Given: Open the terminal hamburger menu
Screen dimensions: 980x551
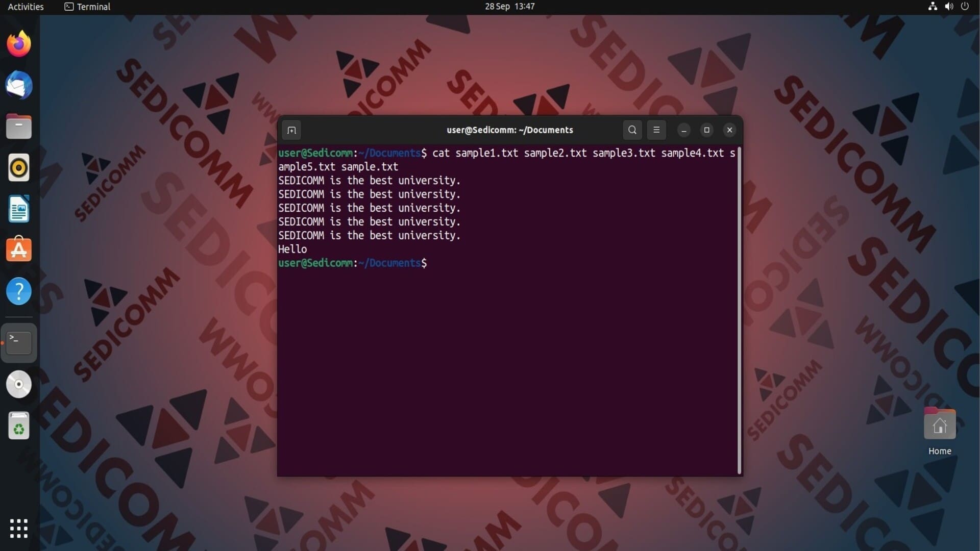Looking at the screenshot, I should click(x=656, y=130).
